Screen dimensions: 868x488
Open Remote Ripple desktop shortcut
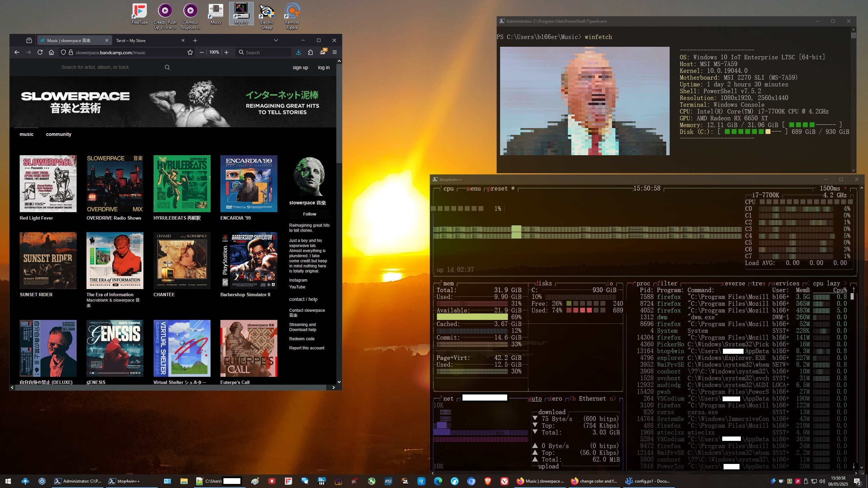pos(292,16)
